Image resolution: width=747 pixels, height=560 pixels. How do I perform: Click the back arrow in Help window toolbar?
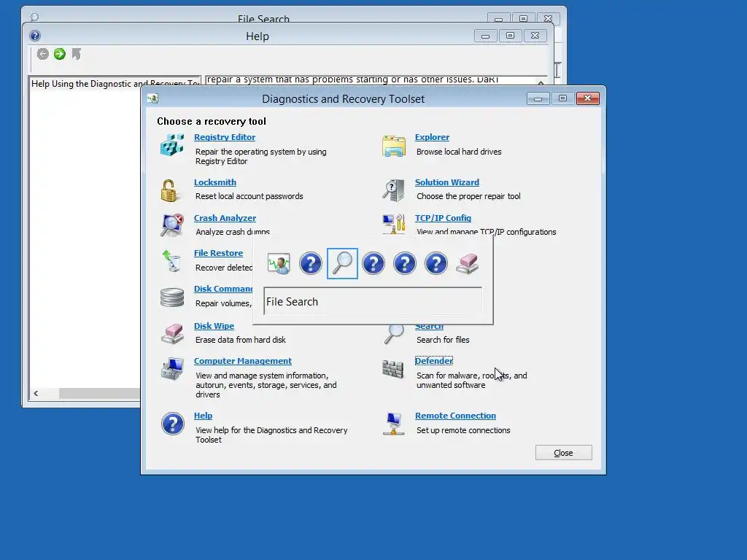[43, 54]
